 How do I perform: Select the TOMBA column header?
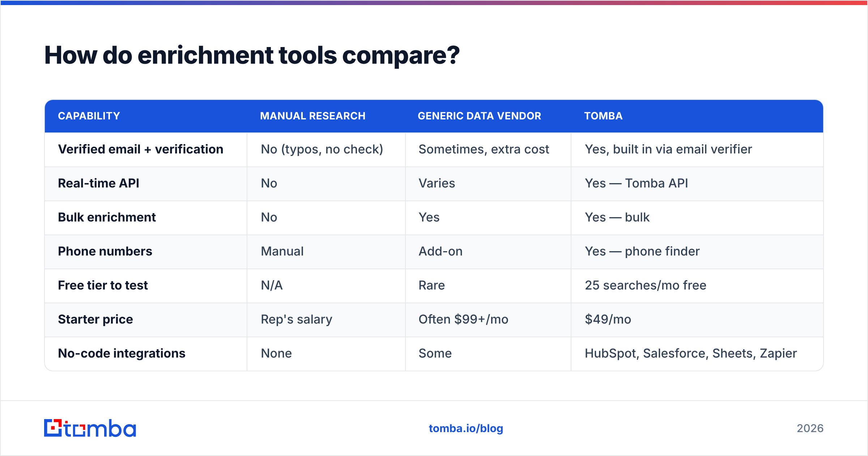tap(604, 116)
